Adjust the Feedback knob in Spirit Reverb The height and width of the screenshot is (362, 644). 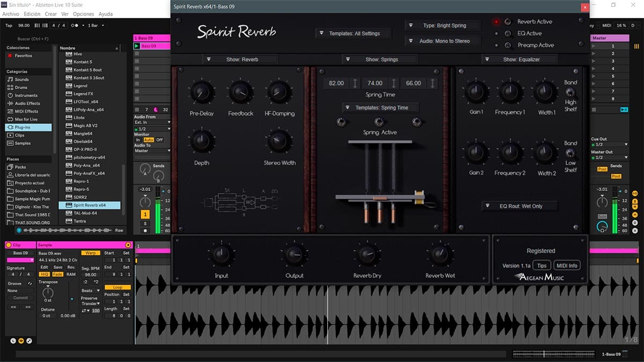pyautogui.click(x=240, y=93)
